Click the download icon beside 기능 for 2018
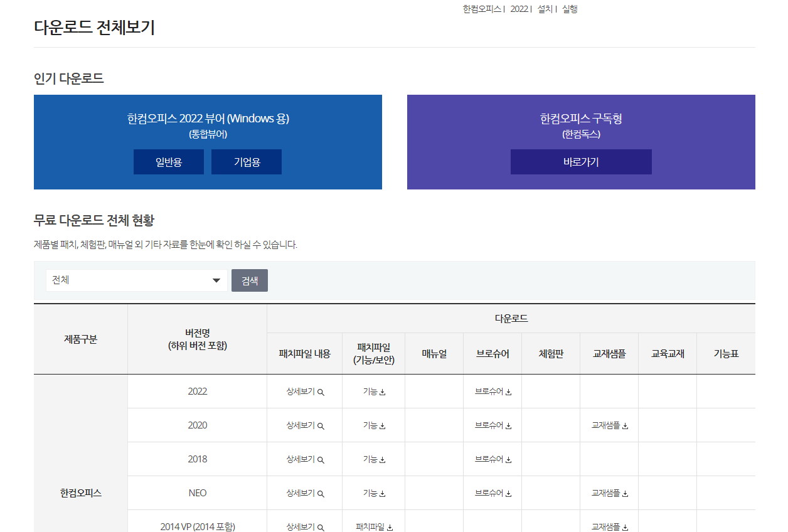 coord(383,460)
